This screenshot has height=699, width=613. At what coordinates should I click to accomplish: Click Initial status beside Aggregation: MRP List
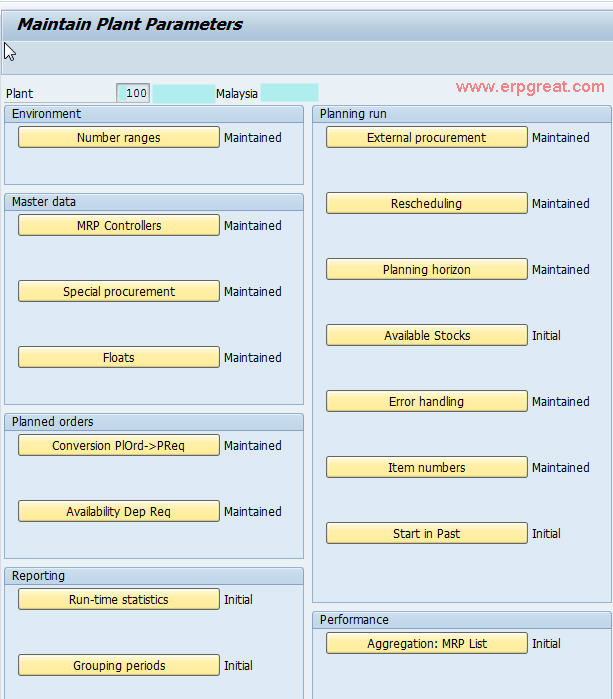[546, 643]
